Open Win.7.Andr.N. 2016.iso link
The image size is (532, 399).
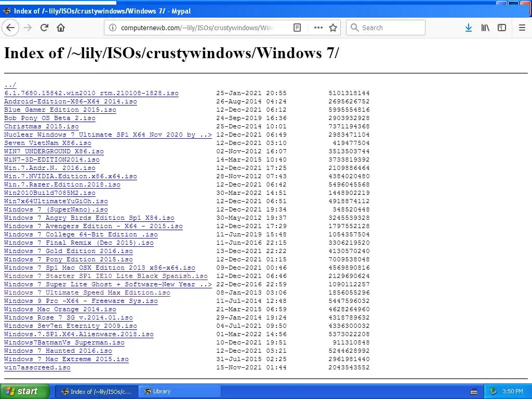(50, 168)
